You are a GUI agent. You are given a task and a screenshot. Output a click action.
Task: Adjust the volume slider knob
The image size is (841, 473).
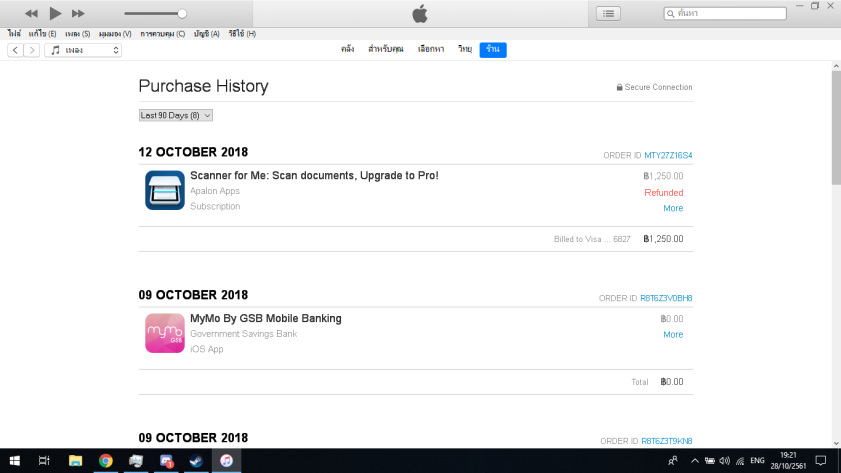[182, 13]
